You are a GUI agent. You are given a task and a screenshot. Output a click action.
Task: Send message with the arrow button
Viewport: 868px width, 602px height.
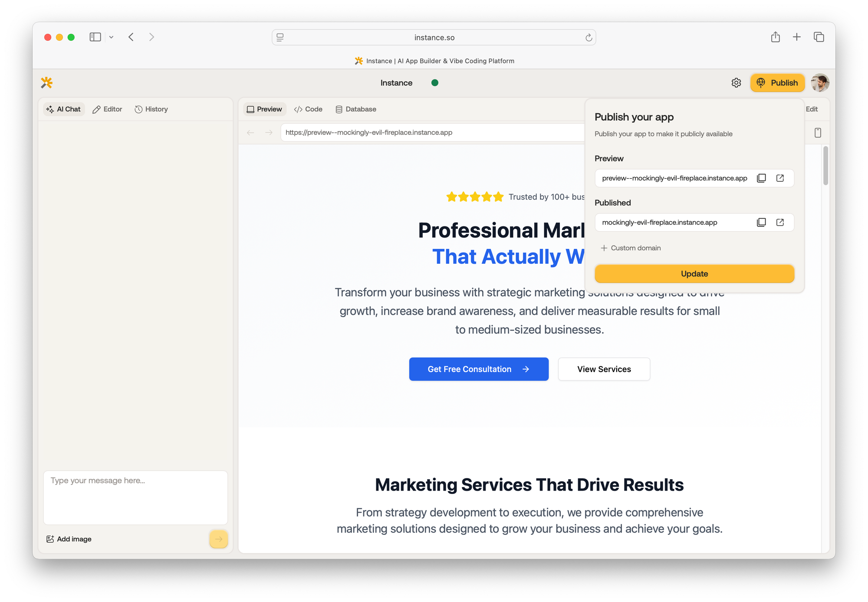(218, 539)
